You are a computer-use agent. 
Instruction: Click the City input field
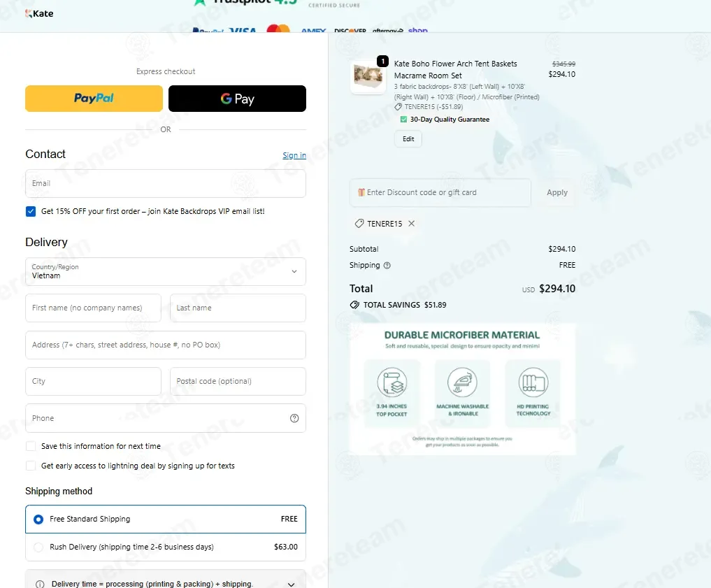(94, 381)
